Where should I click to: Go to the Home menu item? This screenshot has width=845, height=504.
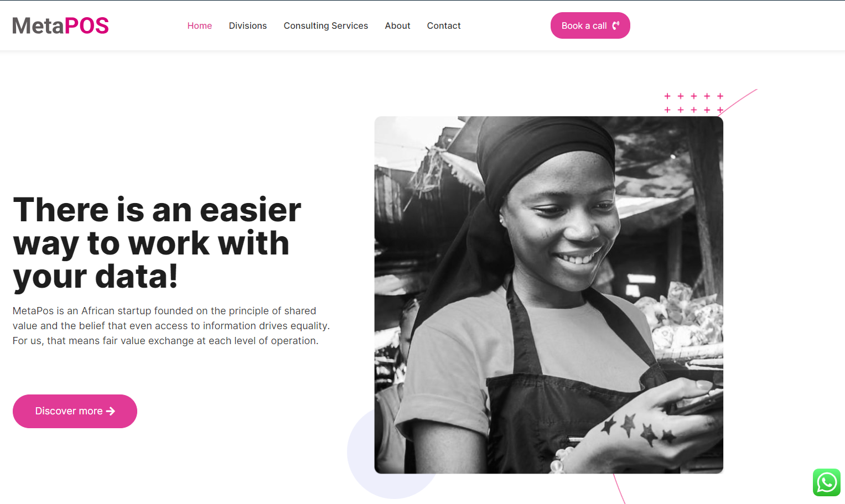[x=200, y=25]
